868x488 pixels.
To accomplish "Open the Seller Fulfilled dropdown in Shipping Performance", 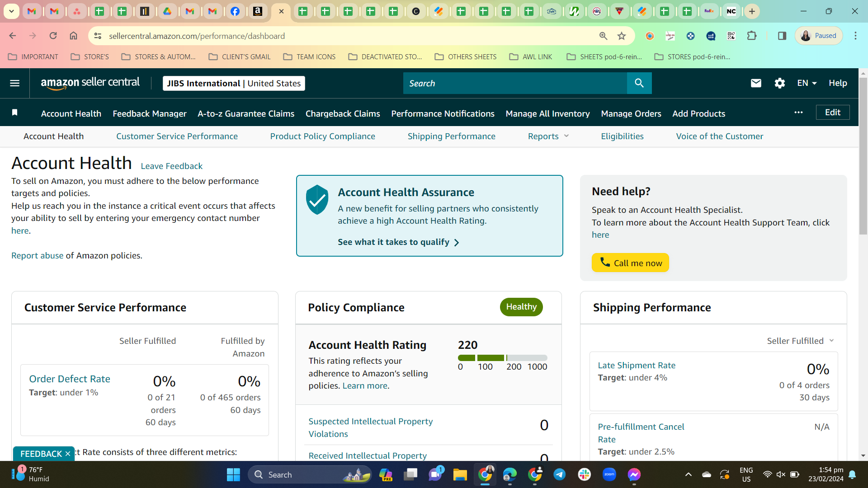I will click(800, 341).
